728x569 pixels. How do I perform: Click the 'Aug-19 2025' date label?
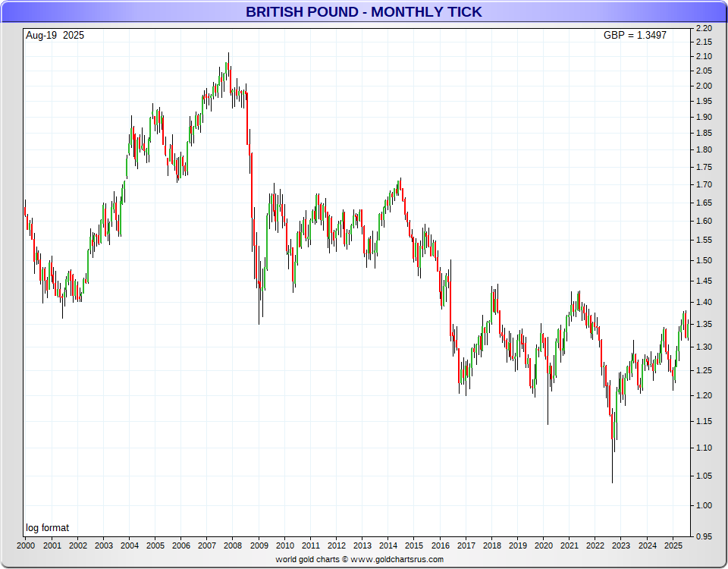(x=55, y=36)
